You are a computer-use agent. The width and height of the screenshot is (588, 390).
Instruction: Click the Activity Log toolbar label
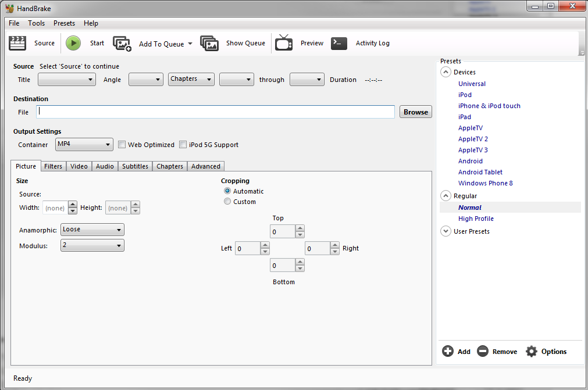(373, 43)
